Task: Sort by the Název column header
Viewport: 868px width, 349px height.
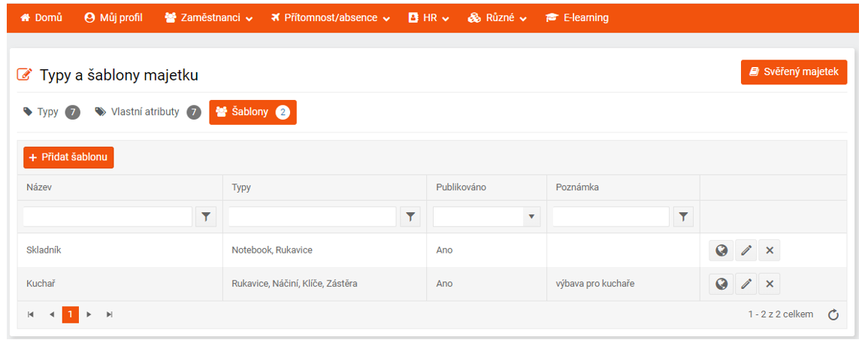Action: (x=38, y=187)
